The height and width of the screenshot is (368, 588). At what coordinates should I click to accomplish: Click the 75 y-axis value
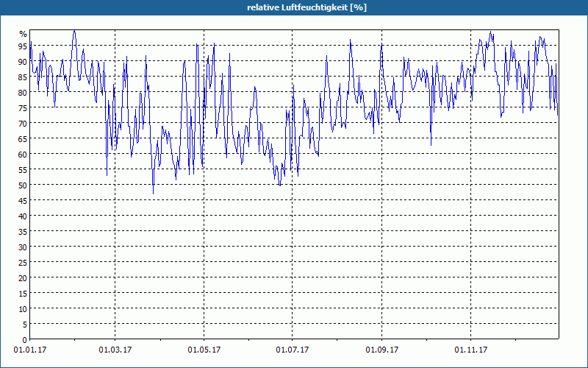23,107
